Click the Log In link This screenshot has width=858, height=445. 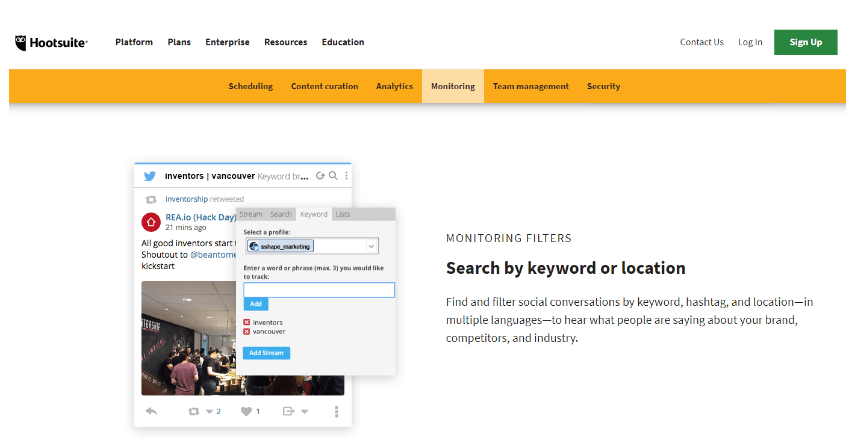[750, 42]
